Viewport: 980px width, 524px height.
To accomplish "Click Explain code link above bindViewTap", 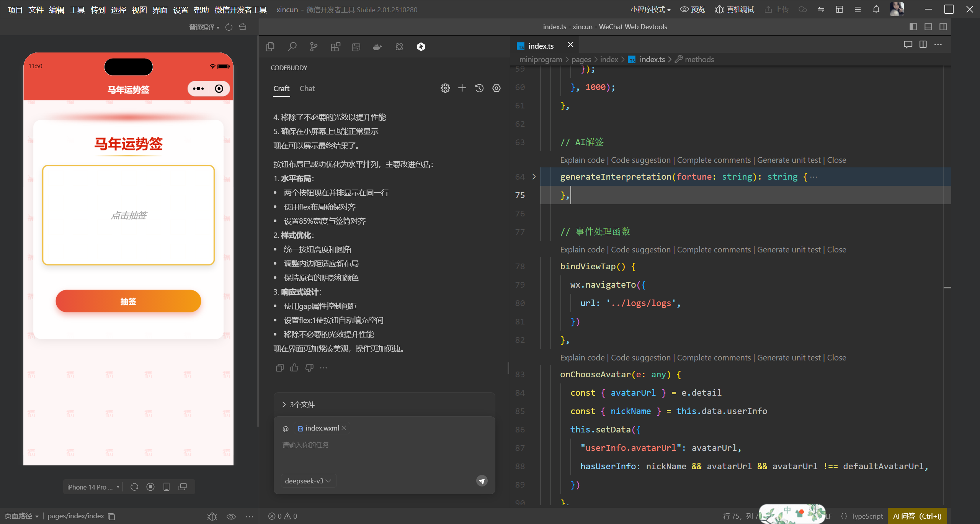I will (x=582, y=250).
